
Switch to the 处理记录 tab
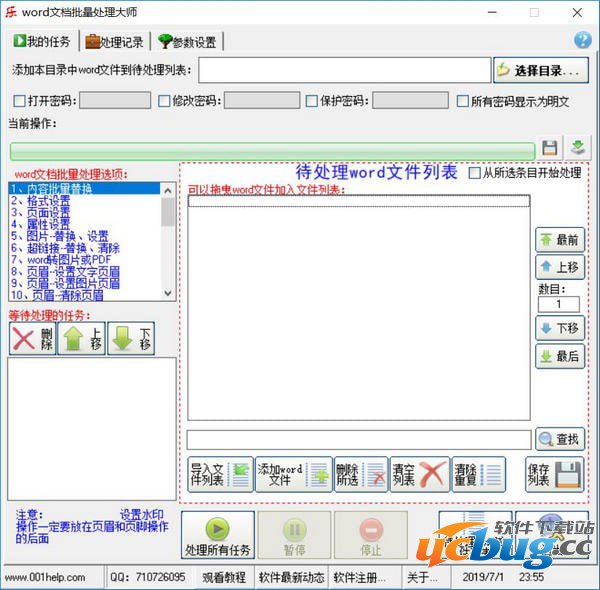[114, 42]
